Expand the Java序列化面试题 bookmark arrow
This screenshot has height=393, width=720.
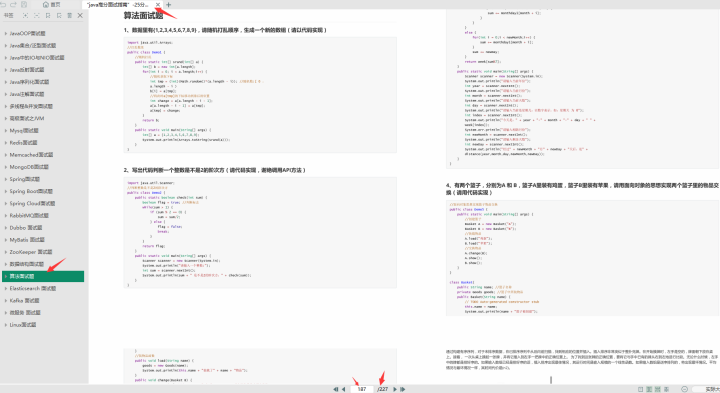[6, 82]
